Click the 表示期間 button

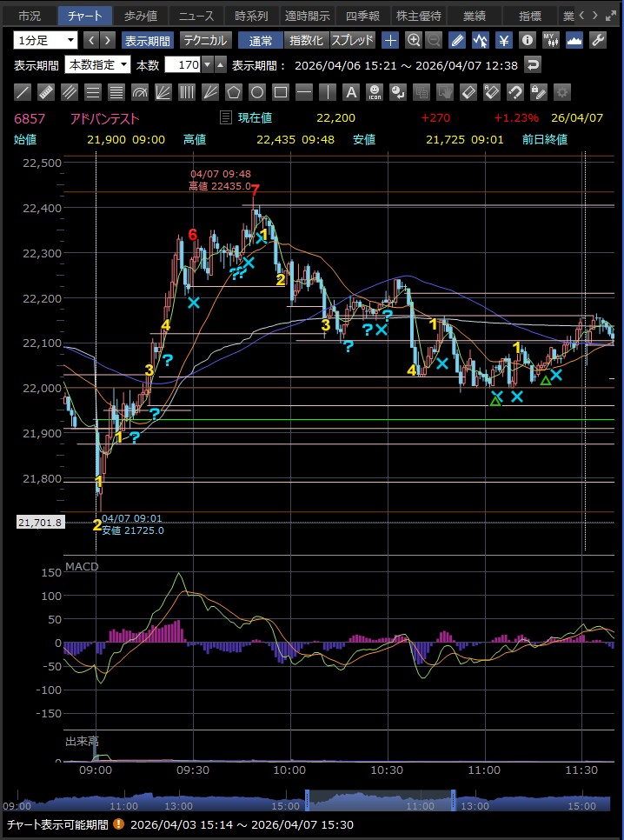pos(147,40)
